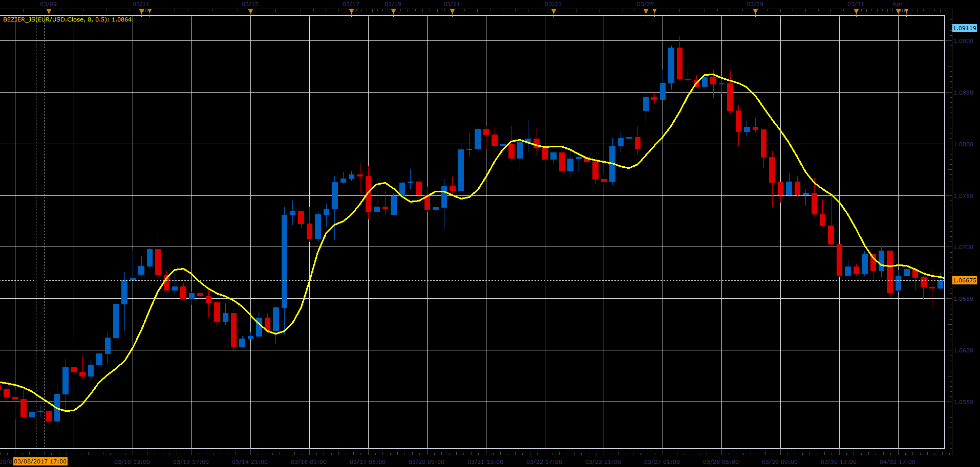
Task: Click the orange marker directly below 03/25
Action: [646, 11]
